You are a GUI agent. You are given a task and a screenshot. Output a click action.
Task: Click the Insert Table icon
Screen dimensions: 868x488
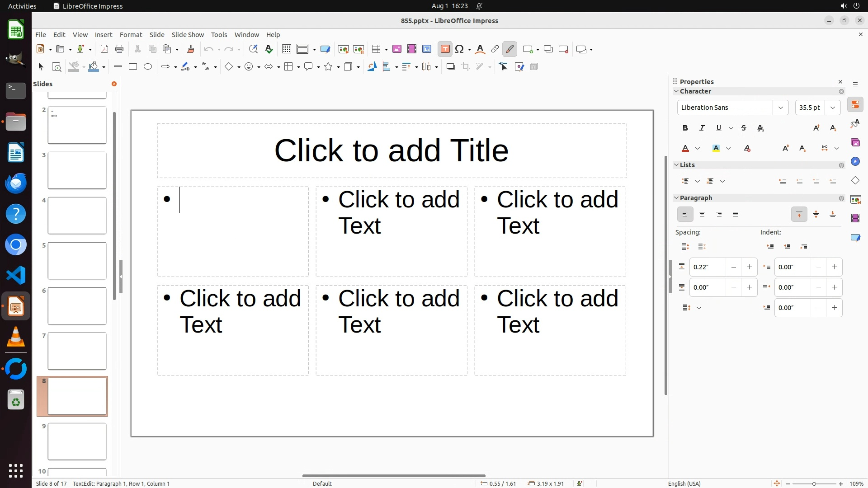tap(376, 49)
